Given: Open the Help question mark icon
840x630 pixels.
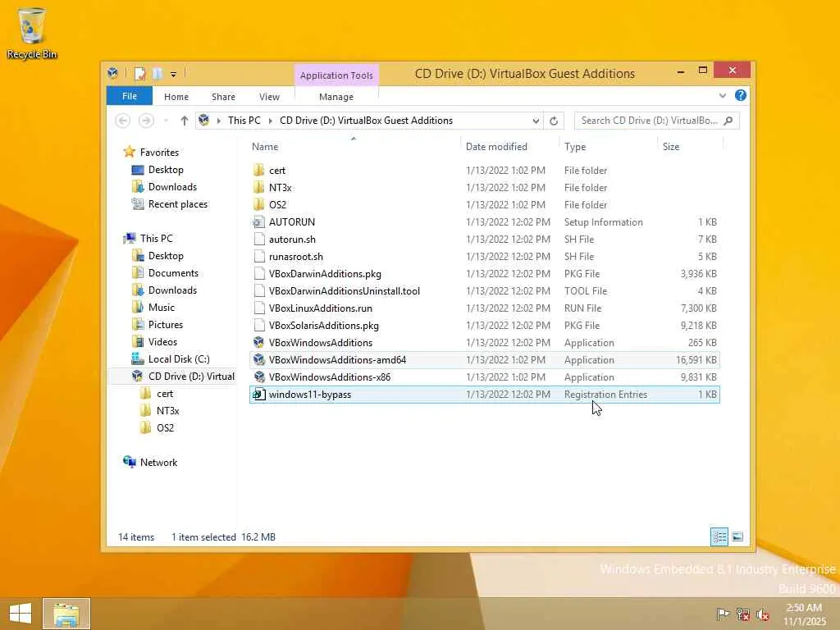Looking at the screenshot, I should [741, 95].
